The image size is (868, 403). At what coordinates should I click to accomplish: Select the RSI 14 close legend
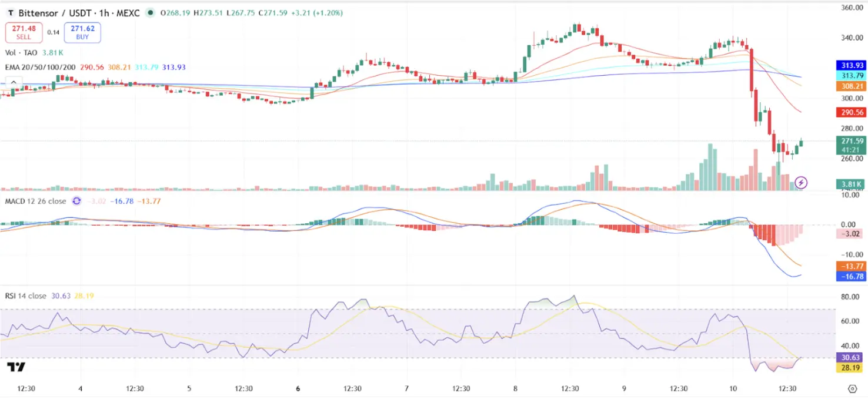coord(25,296)
